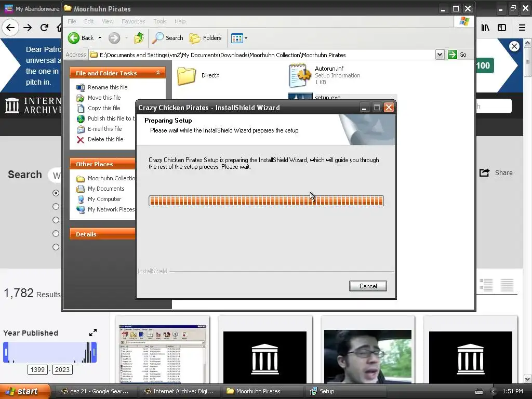
Task: Click the left year range slider handle
Action: (x=6, y=352)
